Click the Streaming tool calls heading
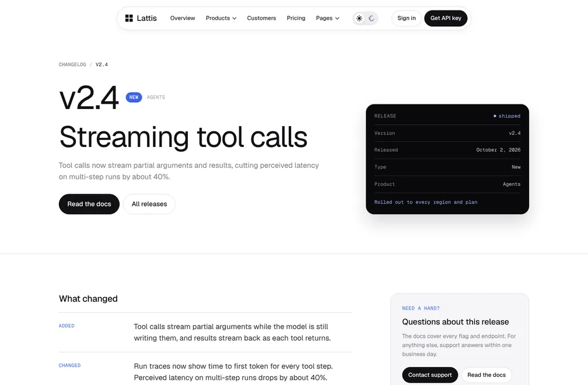Viewport: 588px width, 385px height. point(183,137)
